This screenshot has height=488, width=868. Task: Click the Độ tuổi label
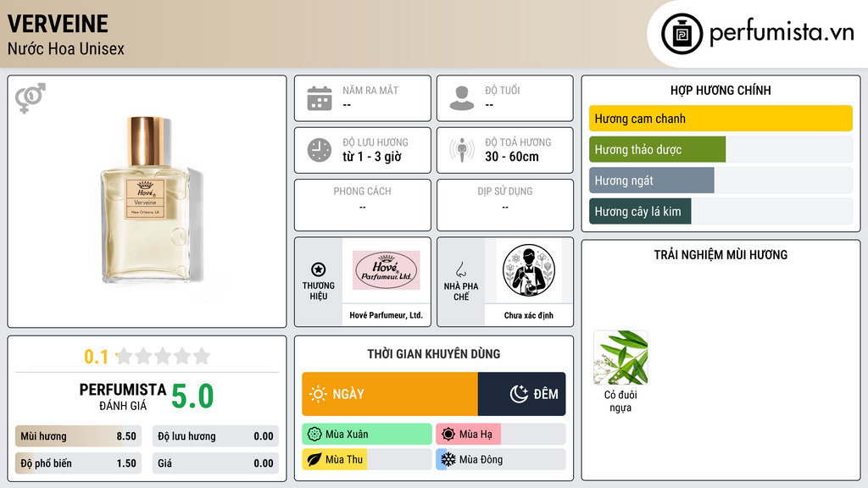pyautogui.click(x=502, y=90)
